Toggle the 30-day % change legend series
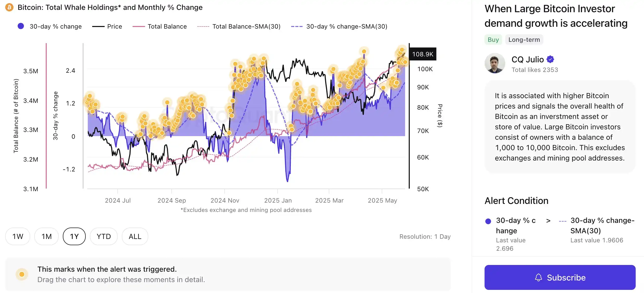The image size is (644, 293). [50, 26]
